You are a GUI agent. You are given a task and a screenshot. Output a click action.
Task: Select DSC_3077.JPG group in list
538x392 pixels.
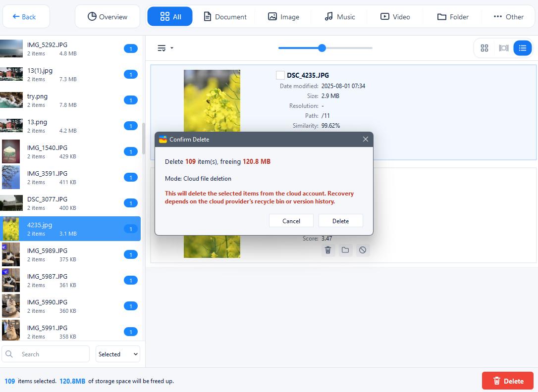(70, 203)
